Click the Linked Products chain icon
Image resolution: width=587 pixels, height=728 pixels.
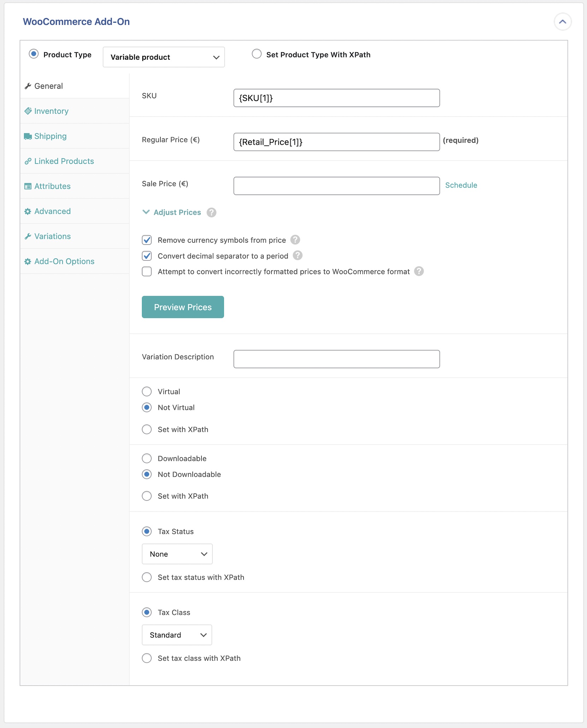tap(28, 161)
